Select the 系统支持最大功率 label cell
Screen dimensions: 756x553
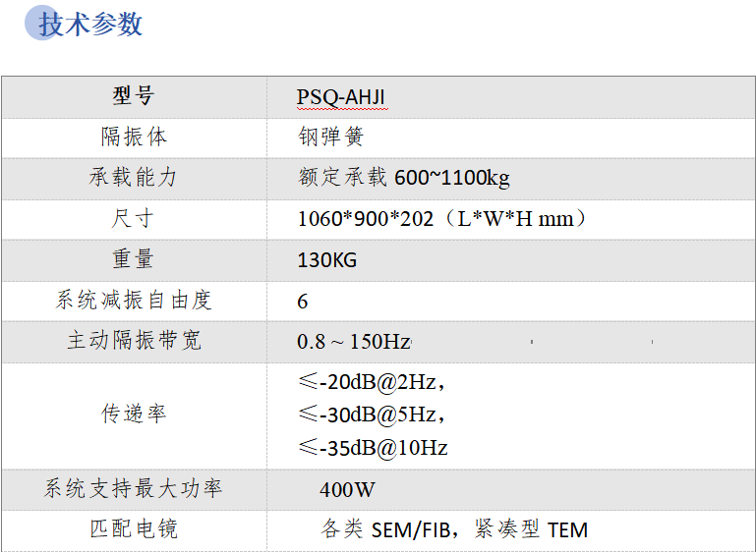pyautogui.click(x=134, y=488)
